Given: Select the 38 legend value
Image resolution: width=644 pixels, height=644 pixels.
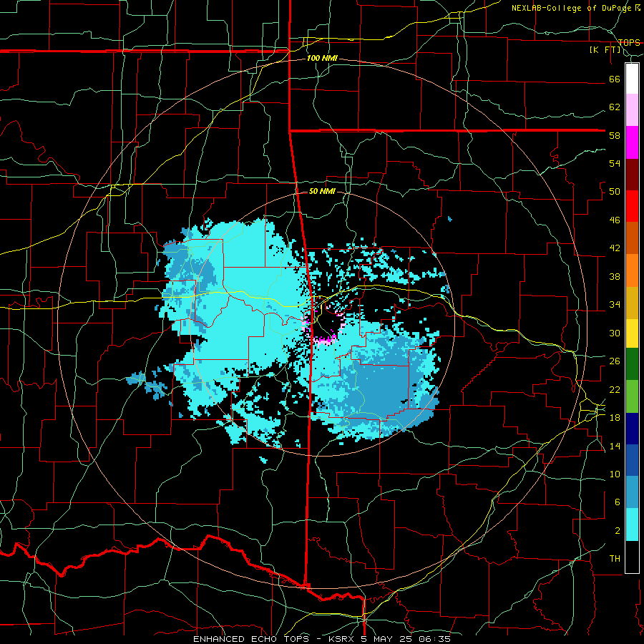Looking at the screenshot, I should (x=615, y=276).
